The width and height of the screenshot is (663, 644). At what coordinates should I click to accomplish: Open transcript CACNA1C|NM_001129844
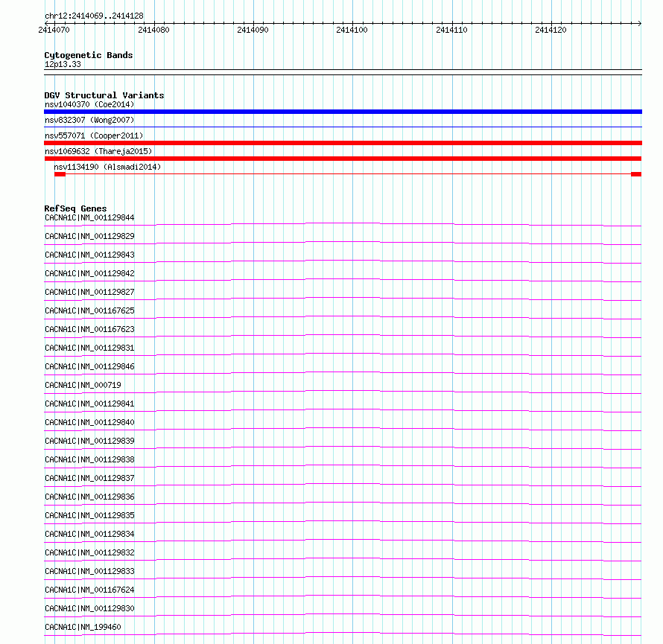coord(89,217)
